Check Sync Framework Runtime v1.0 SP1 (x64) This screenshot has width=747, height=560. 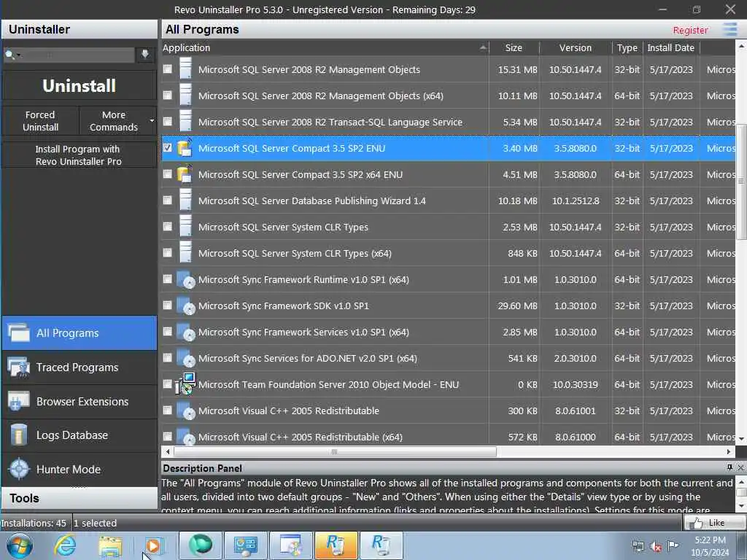pyautogui.click(x=167, y=279)
